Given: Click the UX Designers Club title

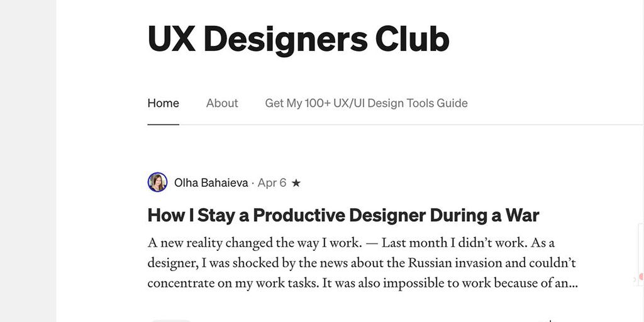Looking at the screenshot, I should pyautogui.click(x=298, y=38).
